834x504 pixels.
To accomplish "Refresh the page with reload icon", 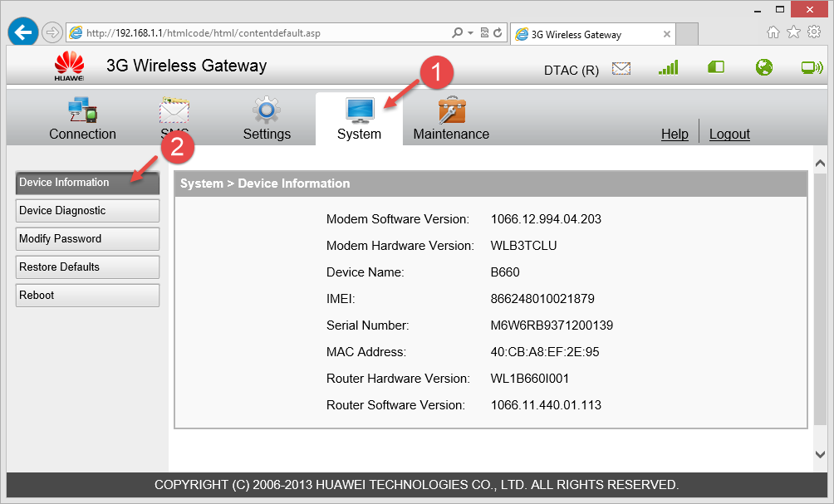I will tap(498, 33).
